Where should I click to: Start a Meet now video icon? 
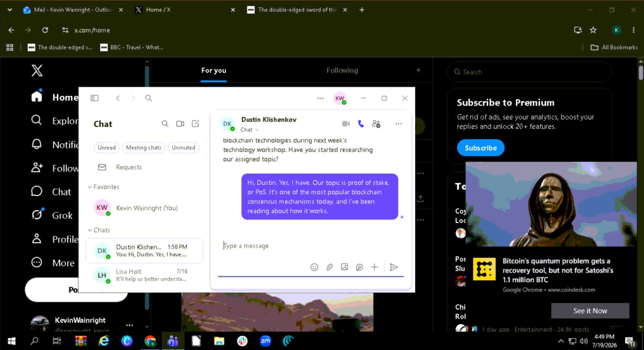180,124
